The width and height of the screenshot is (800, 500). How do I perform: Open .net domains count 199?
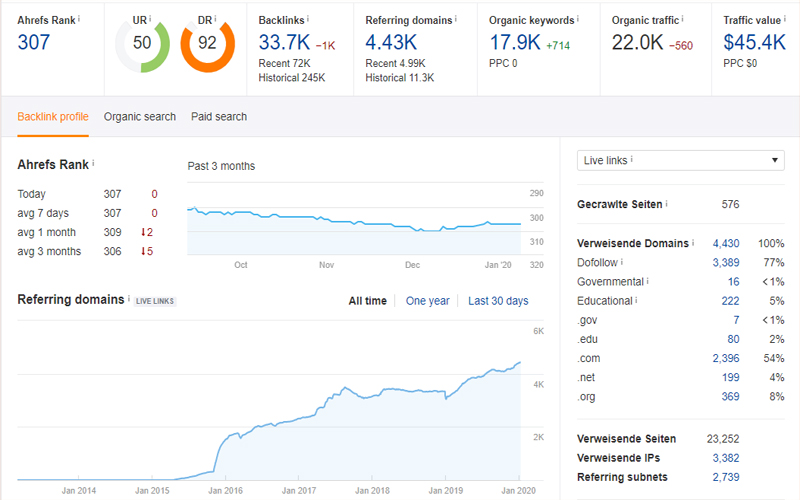731,378
